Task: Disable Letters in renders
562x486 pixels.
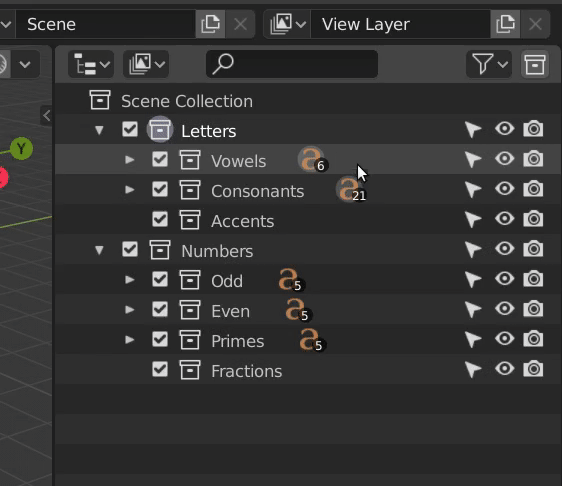Action: [533, 129]
